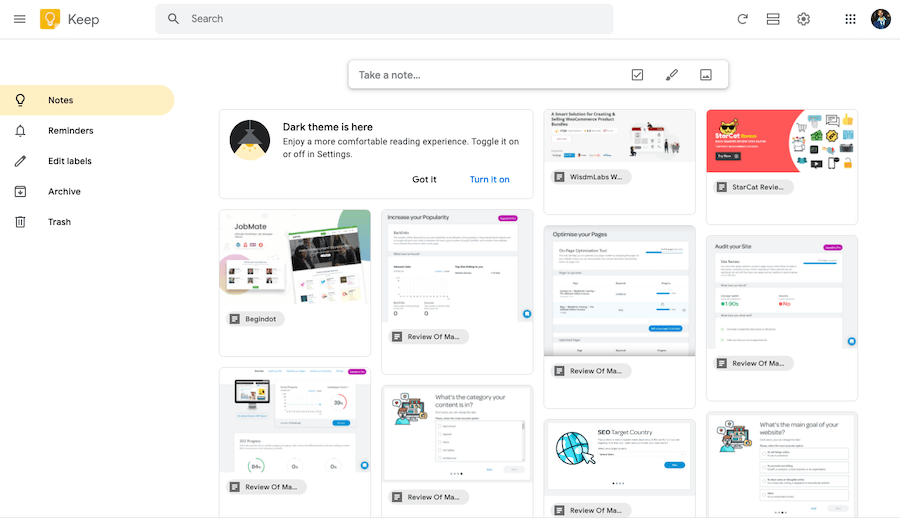The width and height of the screenshot is (900, 518).
Task: Open Edit labels in the sidebar
Action: coord(87,161)
